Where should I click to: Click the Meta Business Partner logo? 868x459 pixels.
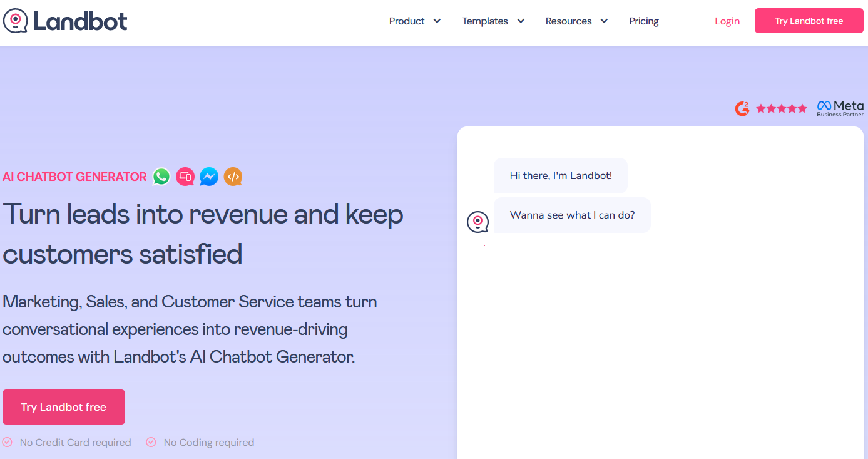point(840,108)
